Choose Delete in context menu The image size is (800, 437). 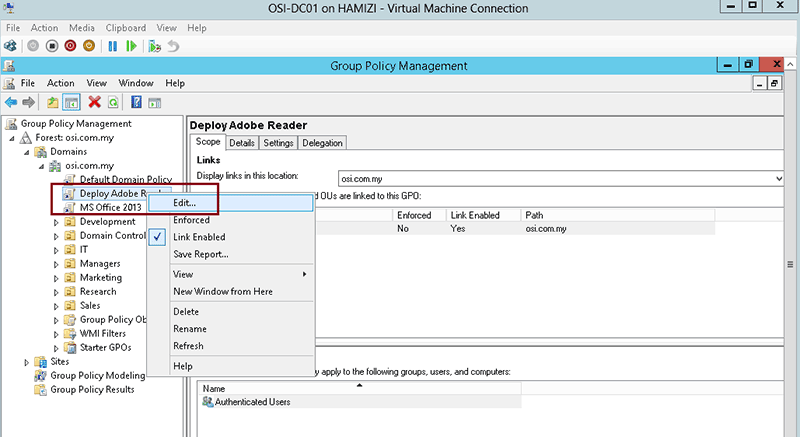[231, 312]
